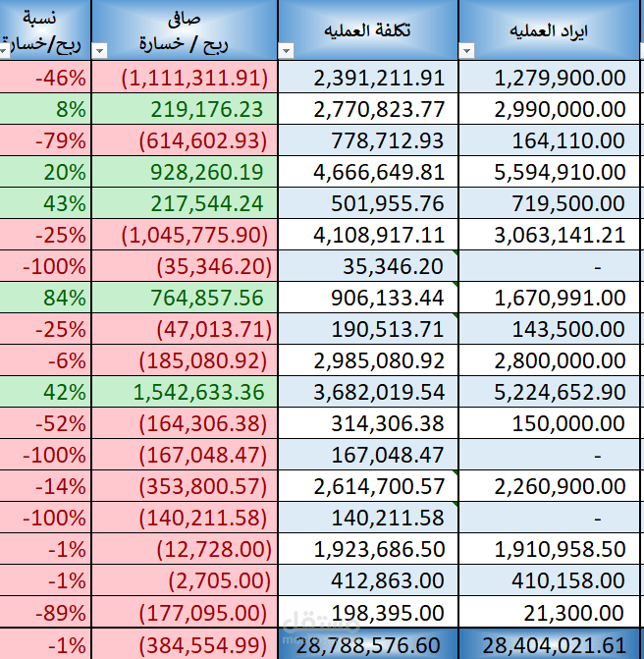
Task: Select percentage cell -89%
Action: 45,612
